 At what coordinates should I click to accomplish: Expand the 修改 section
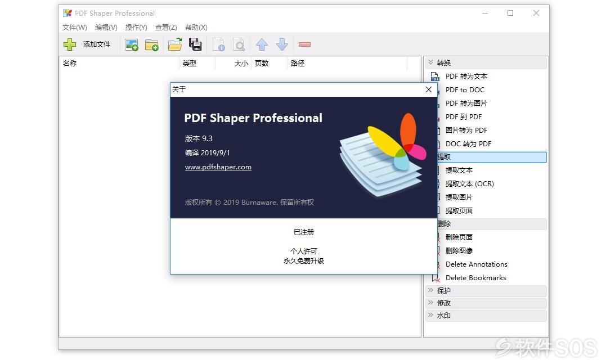click(x=486, y=303)
